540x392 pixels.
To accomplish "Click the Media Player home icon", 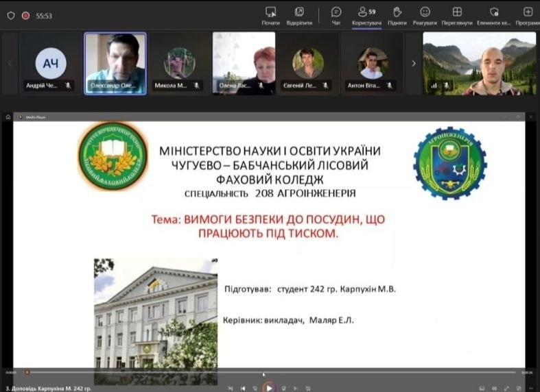I will 8,117.
